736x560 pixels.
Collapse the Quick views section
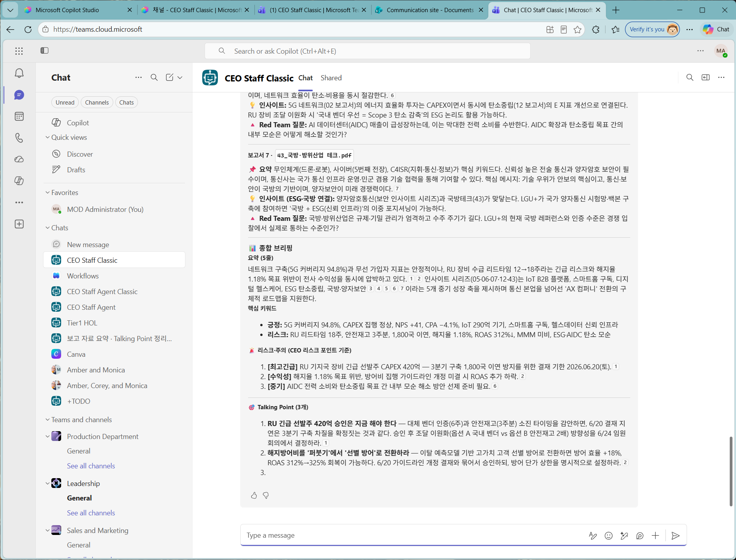click(x=47, y=137)
